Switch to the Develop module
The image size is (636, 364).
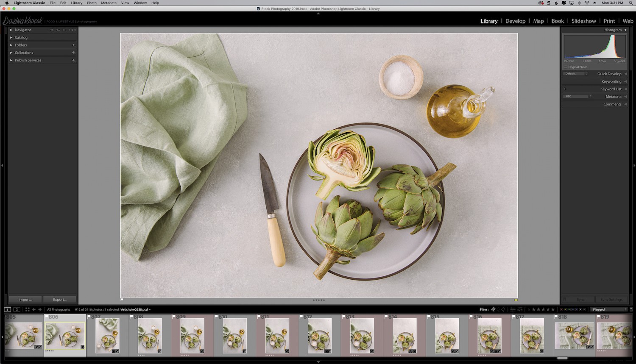click(515, 21)
